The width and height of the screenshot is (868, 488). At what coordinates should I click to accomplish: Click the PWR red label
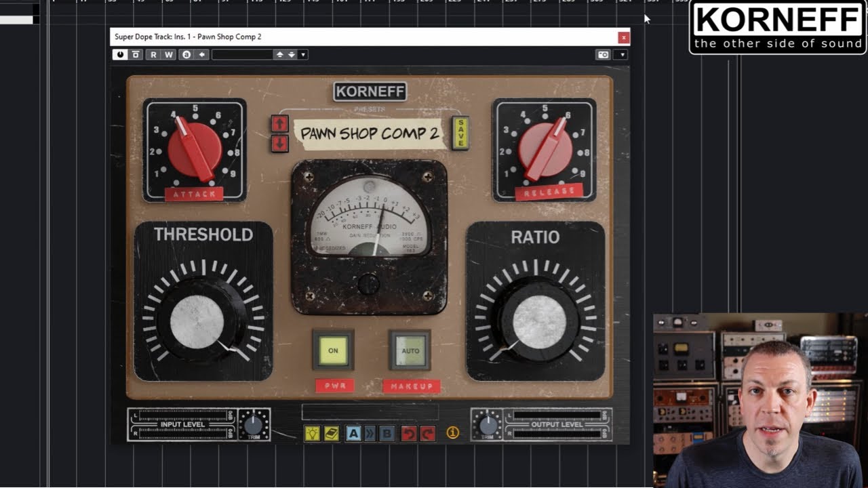(334, 386)
